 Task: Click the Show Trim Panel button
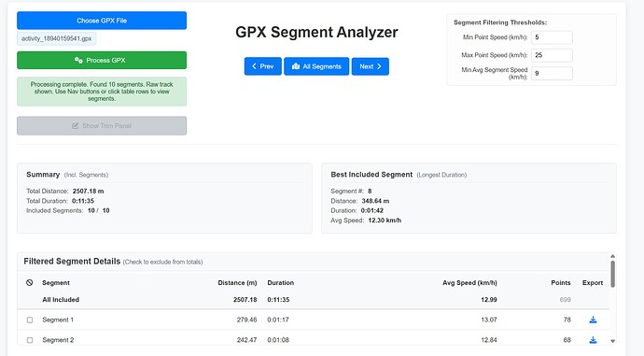[102, 126]
